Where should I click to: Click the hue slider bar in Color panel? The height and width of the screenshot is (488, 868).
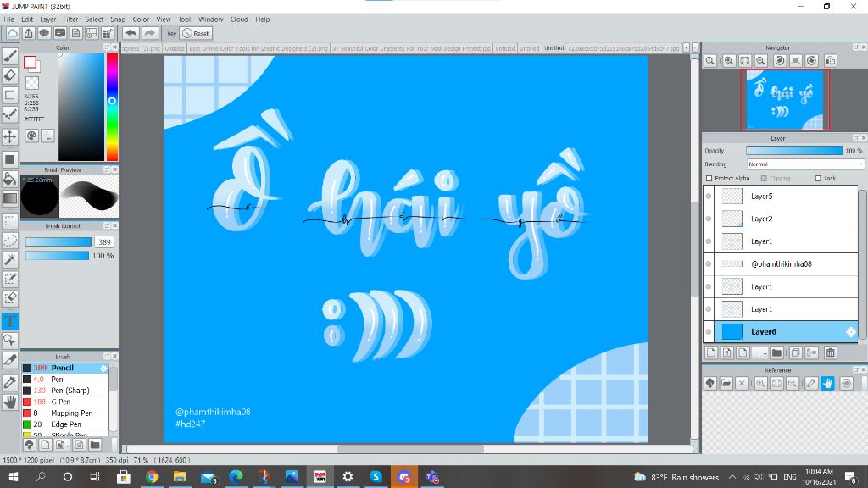[x=113, y=107]
